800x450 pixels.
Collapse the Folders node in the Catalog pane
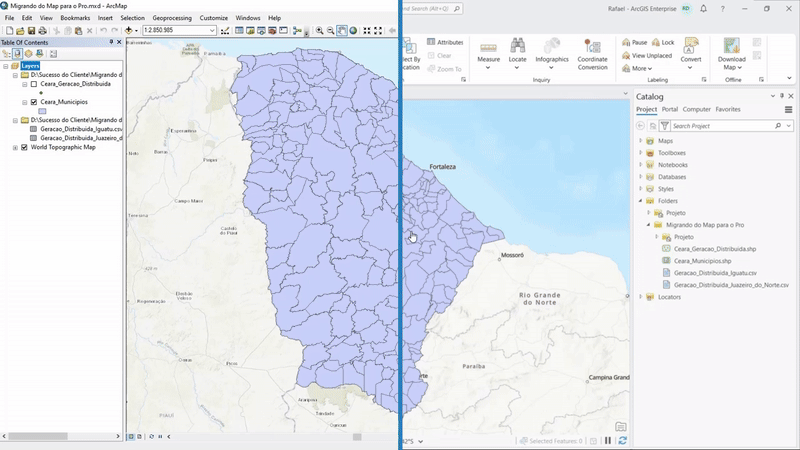[641, 201]
